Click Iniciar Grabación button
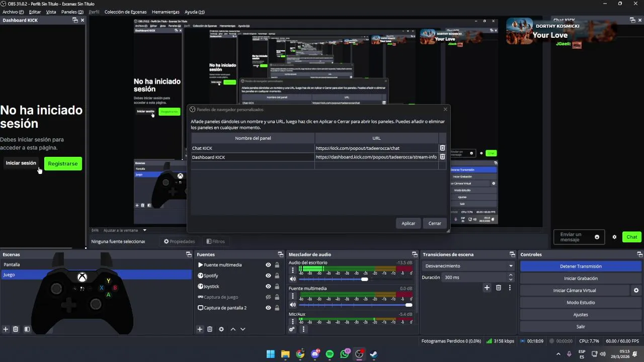This screenshot has width=644, height=362. 581,278
